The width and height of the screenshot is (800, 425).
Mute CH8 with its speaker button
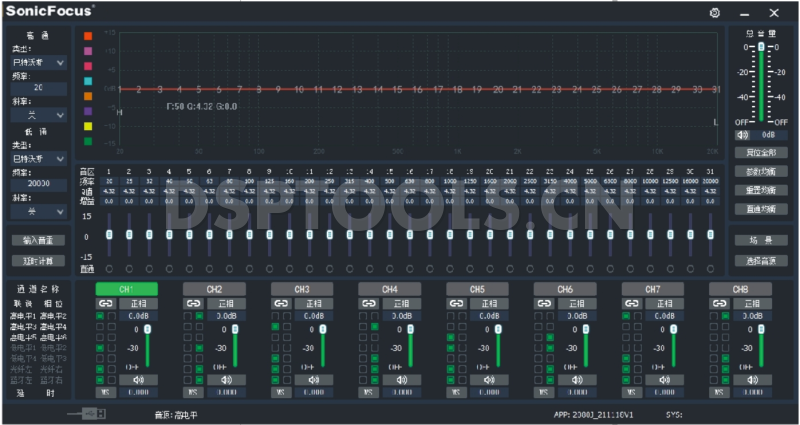click(753, 380)
